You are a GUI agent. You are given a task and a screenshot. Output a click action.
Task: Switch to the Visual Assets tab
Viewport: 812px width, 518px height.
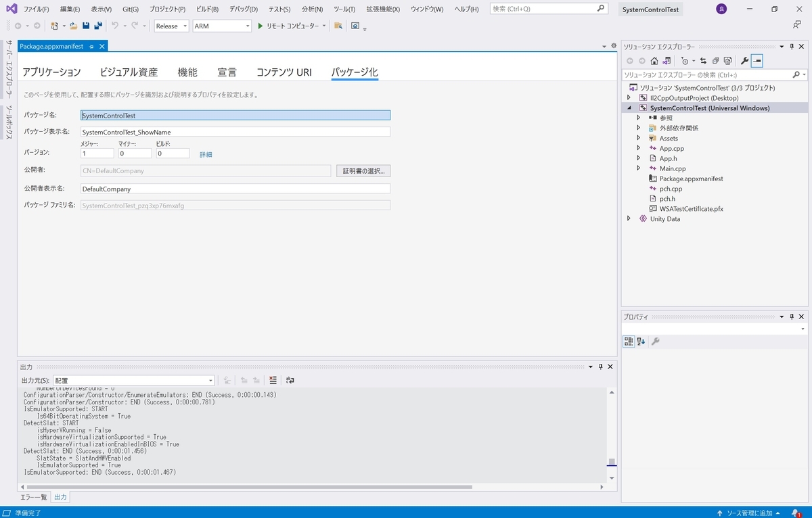129,72
